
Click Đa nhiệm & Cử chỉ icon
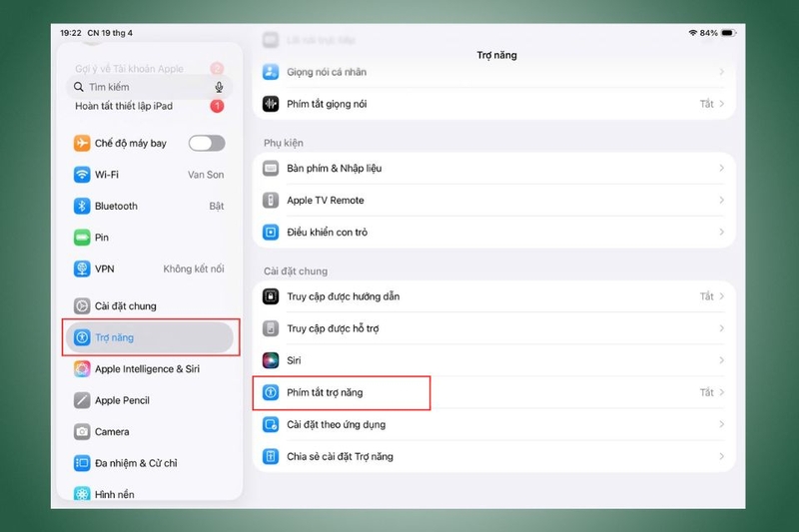[82, 463]
